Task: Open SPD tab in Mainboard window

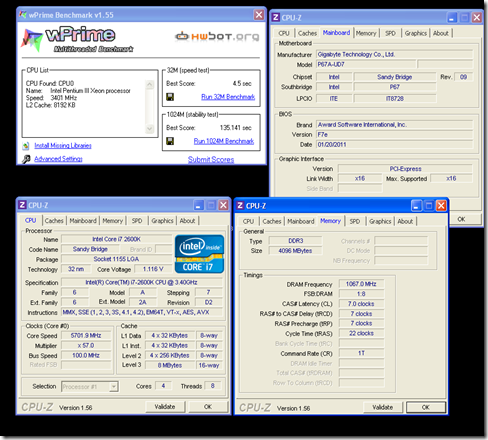Action: [x=390, y=33]
